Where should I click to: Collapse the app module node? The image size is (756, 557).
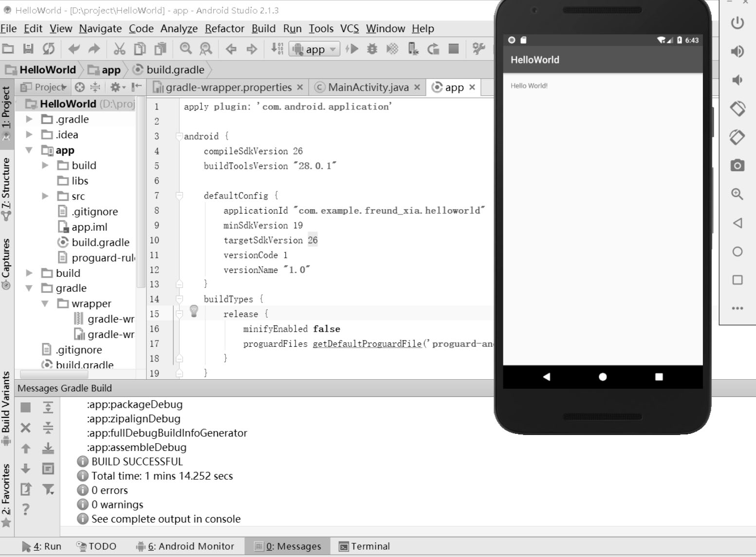[x=29, y=150]
